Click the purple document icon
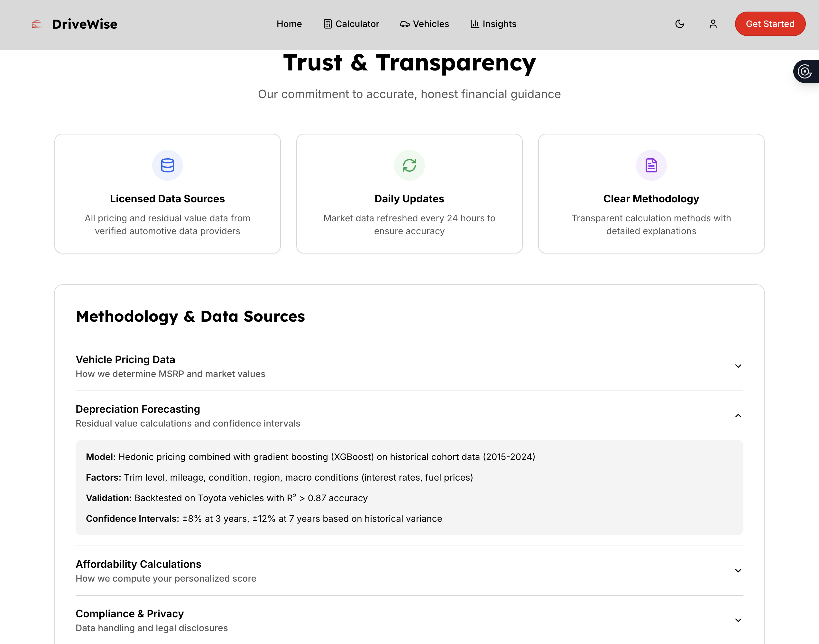Image resolution: width=819 pixels, height=644 pixels. point(651,165)
